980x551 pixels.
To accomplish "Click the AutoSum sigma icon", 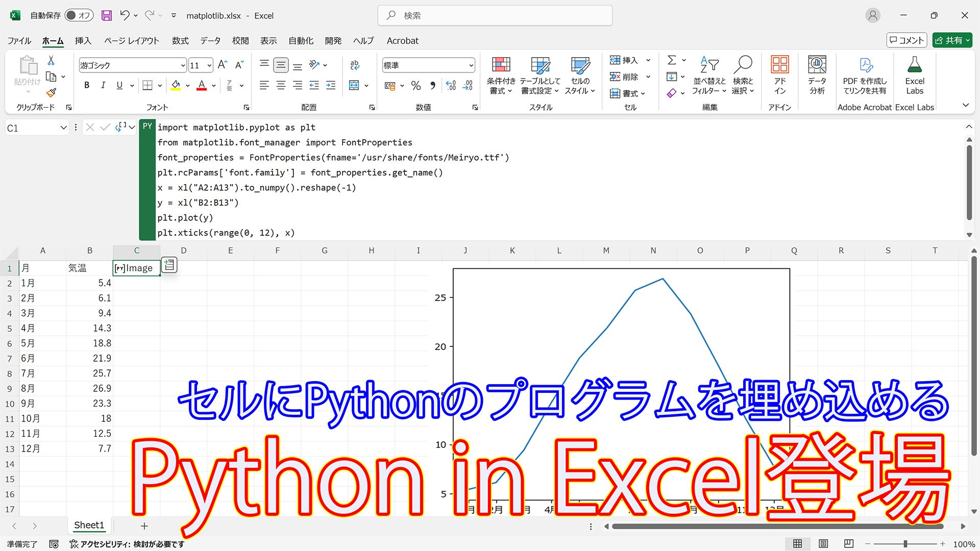I will [x=672, y=60].
